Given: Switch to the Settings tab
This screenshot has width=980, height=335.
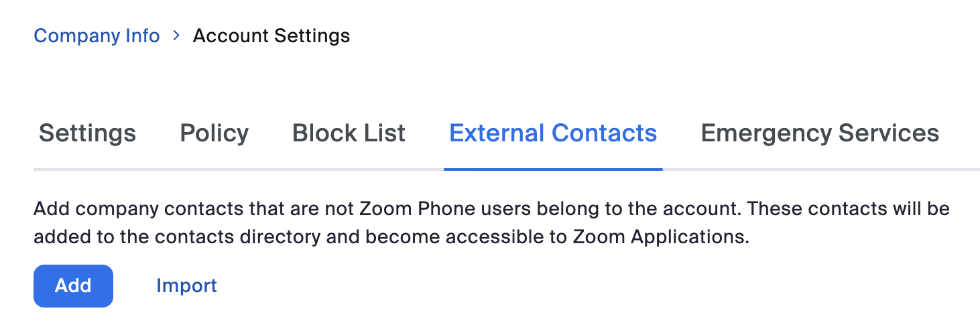Looking at the screenshot, I should 87,133.
